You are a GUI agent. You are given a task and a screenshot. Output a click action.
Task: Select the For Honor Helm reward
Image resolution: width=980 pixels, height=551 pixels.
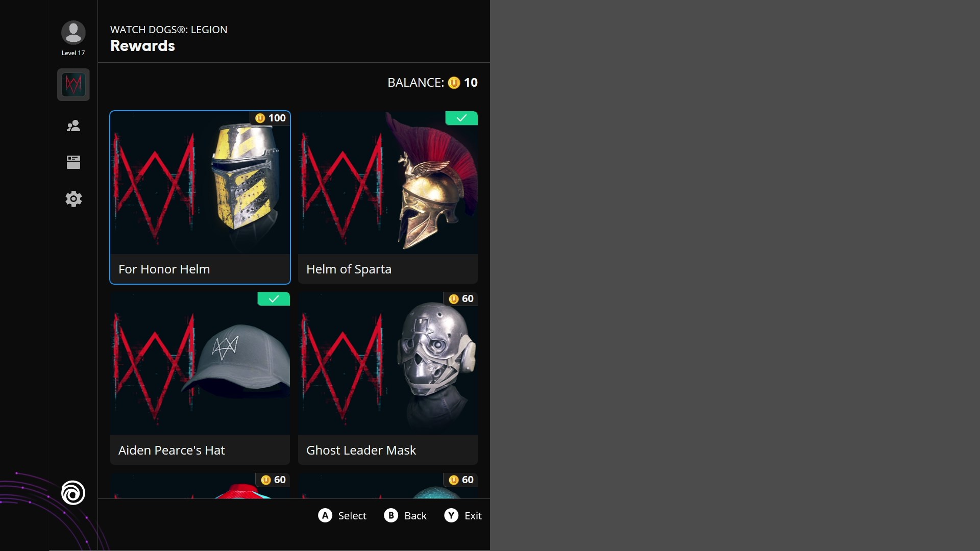200,197
